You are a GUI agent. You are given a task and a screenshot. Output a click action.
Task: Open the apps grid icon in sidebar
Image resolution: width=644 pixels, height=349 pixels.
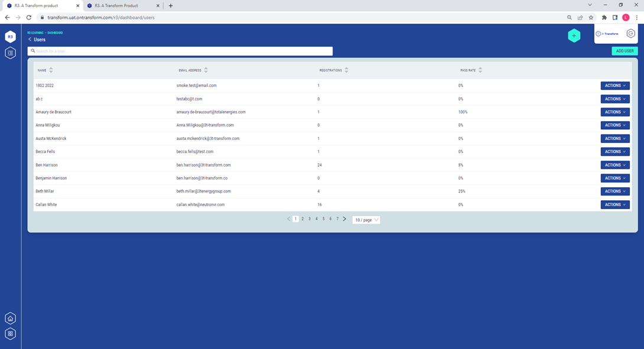tap(10, 334)
